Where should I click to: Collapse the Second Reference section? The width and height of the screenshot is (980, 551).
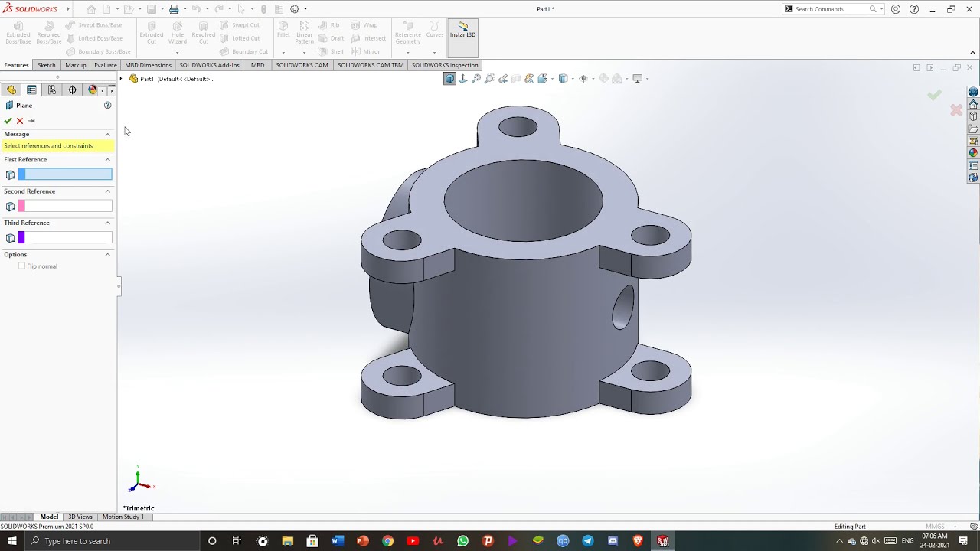(x=107, y=191)
